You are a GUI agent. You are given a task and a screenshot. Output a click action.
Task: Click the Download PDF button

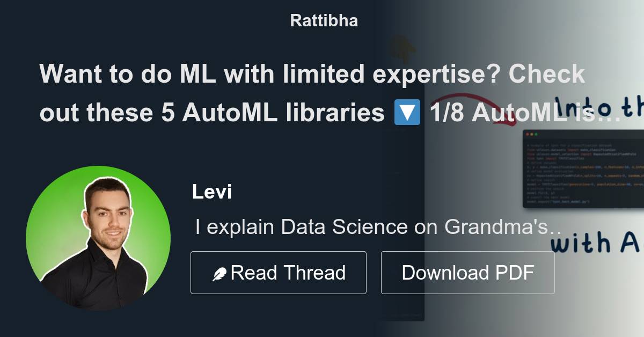pyautogui.click(x=467, y=272)
